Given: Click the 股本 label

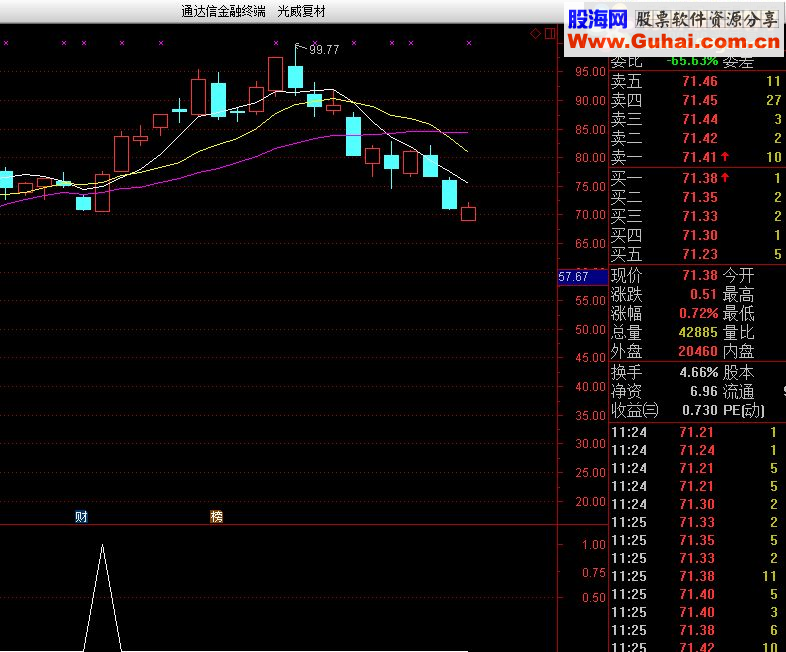Looking at the screenshot, I should coord(738,372).
